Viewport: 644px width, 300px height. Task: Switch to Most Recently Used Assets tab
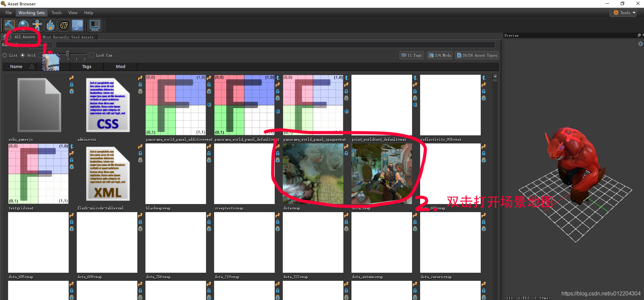click(x=68, y=37)
